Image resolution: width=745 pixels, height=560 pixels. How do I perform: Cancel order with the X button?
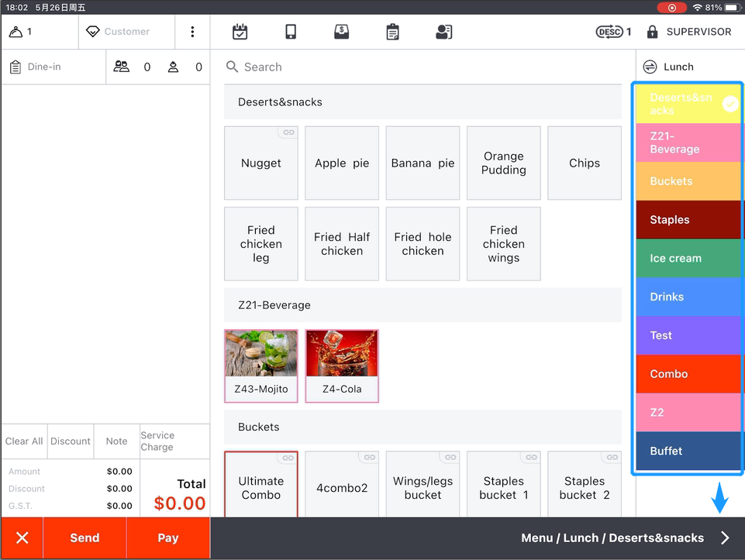[x=22, y=538]
